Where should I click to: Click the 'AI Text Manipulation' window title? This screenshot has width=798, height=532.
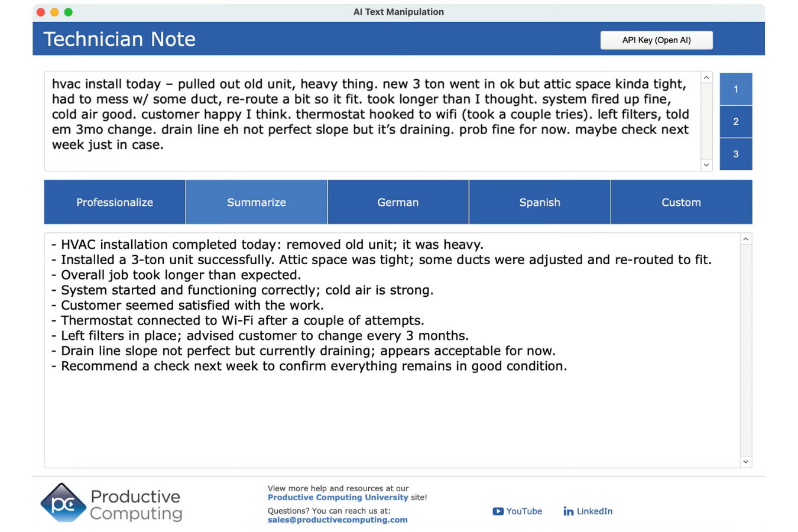[398, 12]
